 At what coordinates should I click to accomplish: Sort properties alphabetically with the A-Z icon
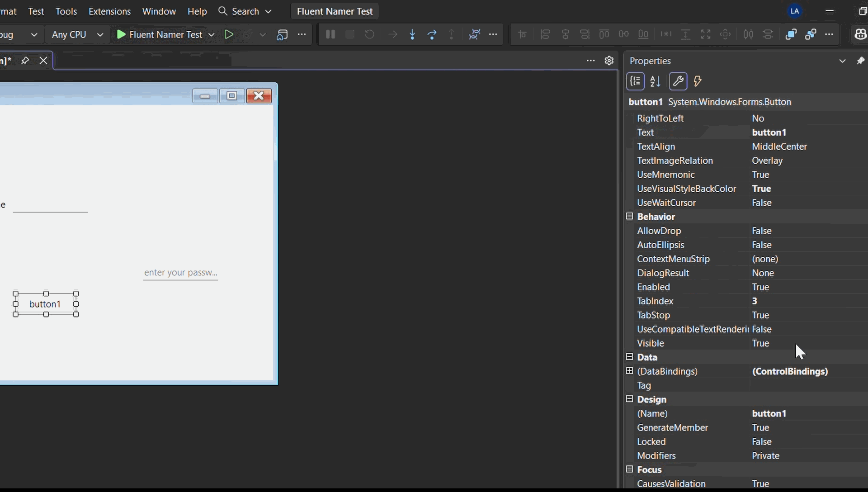tap(655, 81)
